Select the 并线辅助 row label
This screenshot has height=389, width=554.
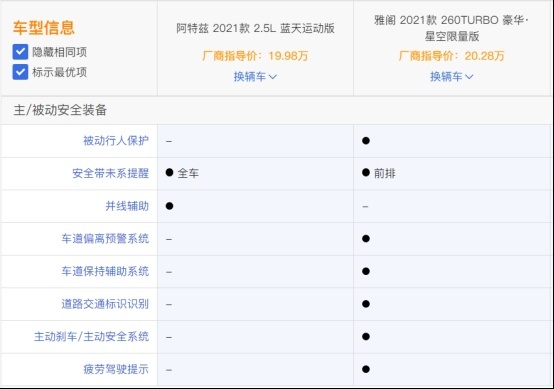pyautogui.click(x=127, y=206)
